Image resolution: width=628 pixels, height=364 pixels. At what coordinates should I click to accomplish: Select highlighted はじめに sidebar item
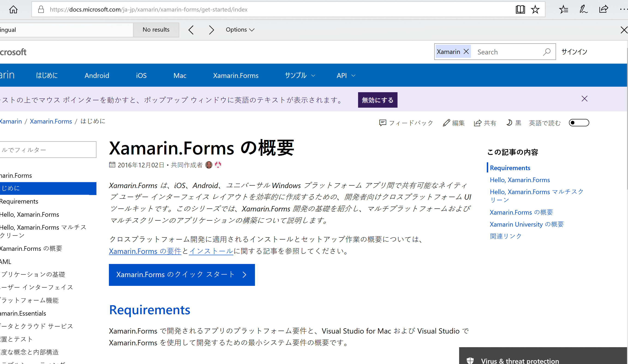click(48, 188)
